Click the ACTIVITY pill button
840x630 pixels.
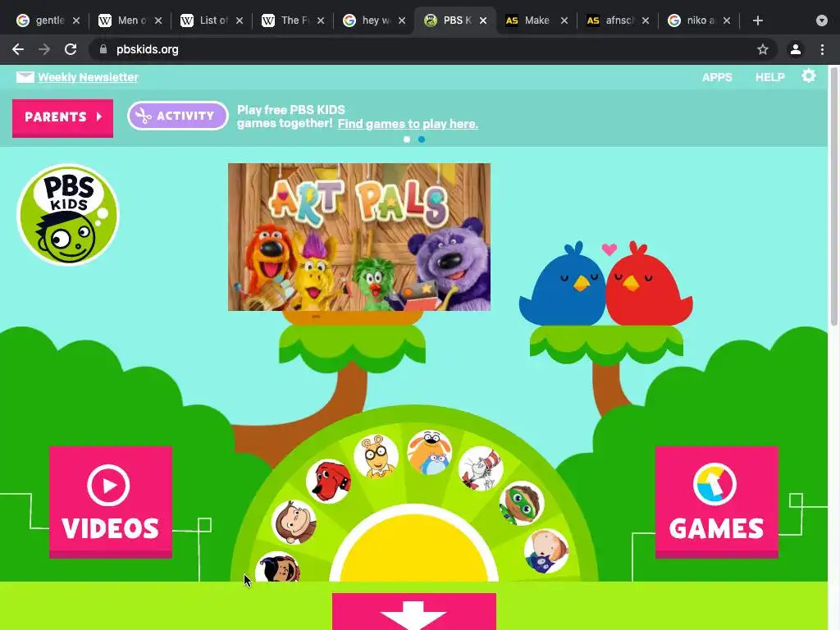point(178,116)
